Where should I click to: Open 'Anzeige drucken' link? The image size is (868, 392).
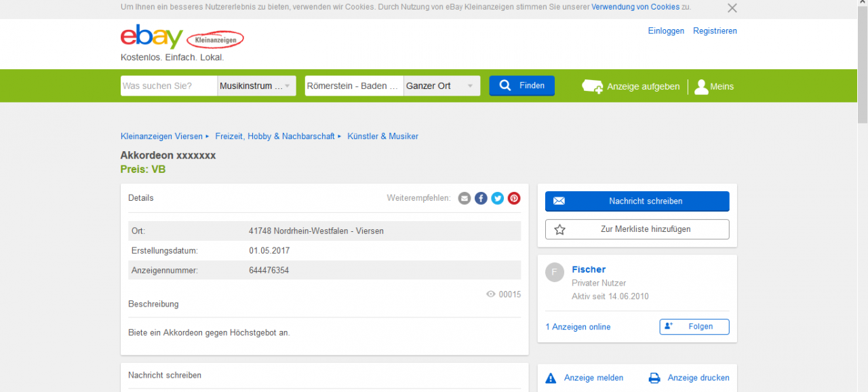click(x=698, y=378)
